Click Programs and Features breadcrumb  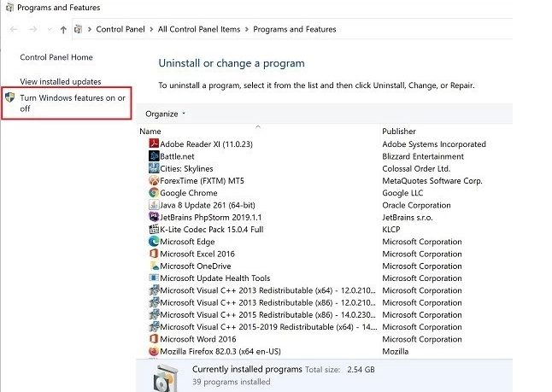pos(295,29)
